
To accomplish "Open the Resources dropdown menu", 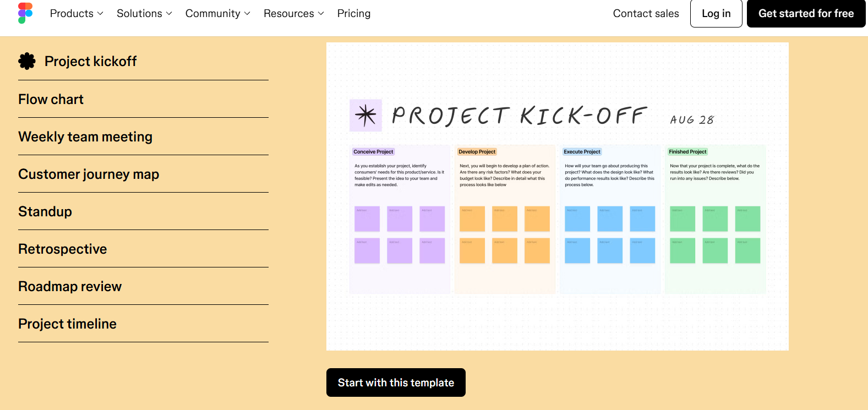I will (x=294, y=13).
